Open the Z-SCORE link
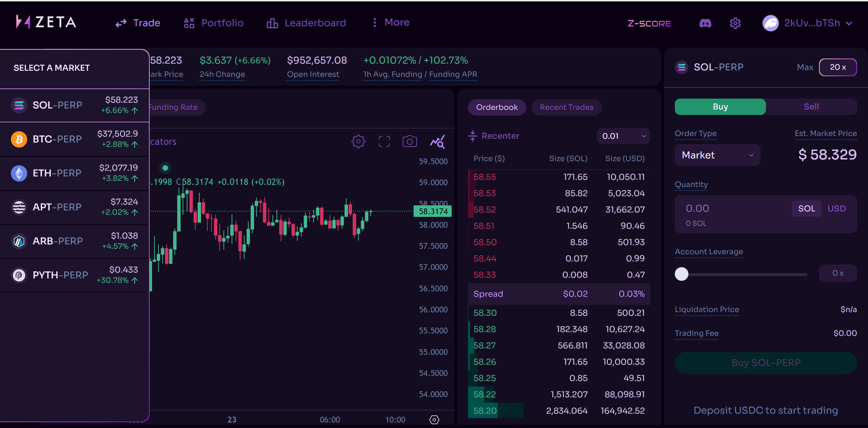This screenshot has height=428, width=868. click(x=649, y=23)
